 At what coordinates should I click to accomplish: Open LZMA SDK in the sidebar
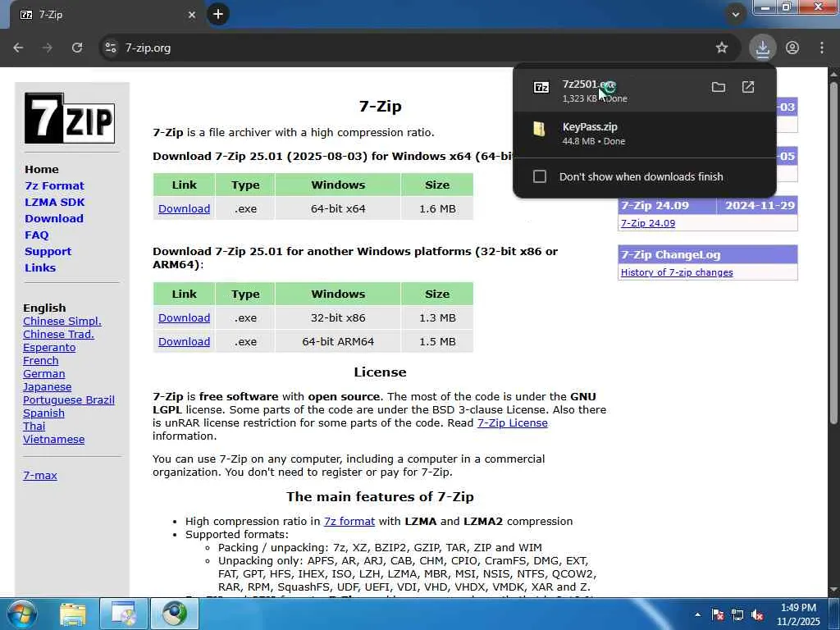tap(55, 202)
